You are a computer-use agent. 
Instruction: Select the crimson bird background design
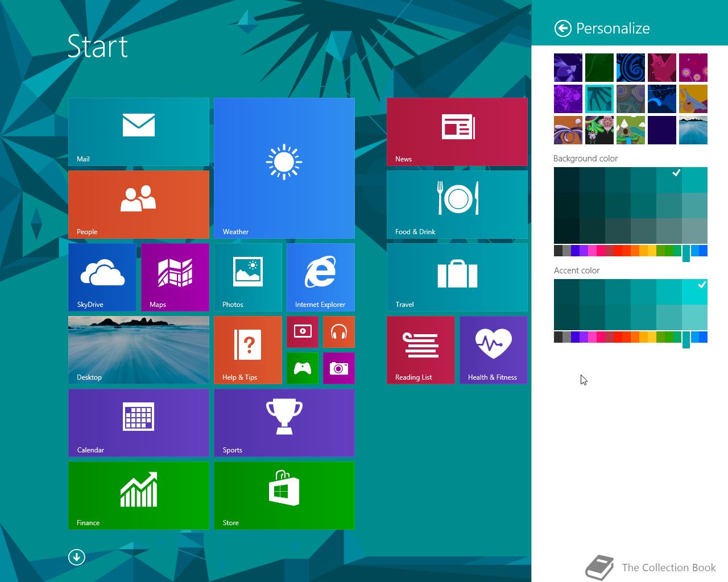(662, 68)
